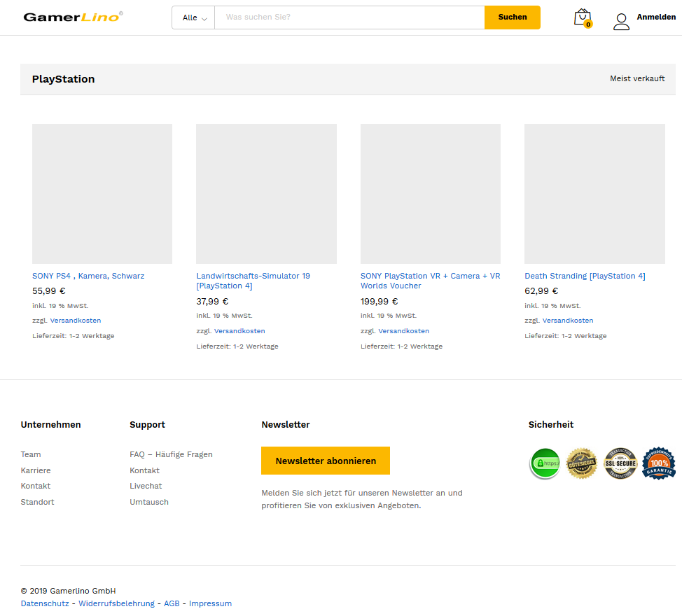Open the Karriere footer link

coord(36,470)
